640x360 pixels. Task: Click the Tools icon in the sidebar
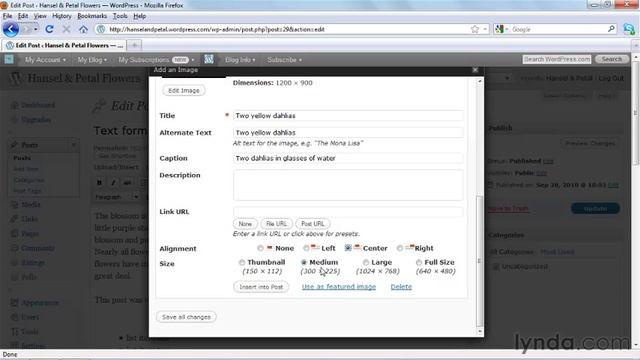point(14,331)
